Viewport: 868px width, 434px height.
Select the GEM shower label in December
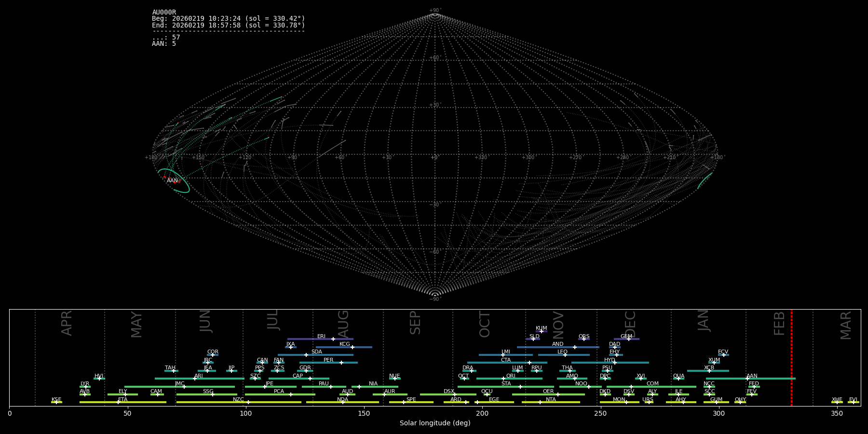(x=626, y=337)
